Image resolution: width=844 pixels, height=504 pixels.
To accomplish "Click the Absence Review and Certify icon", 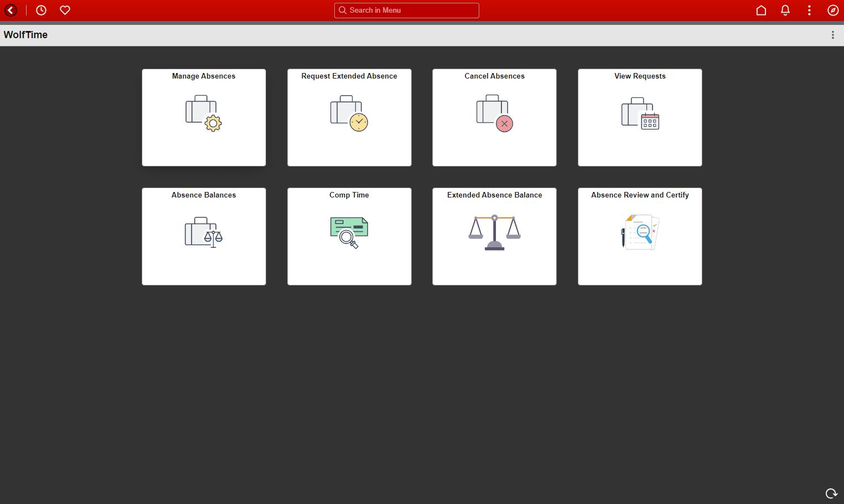I will click(x=640, y=232).
